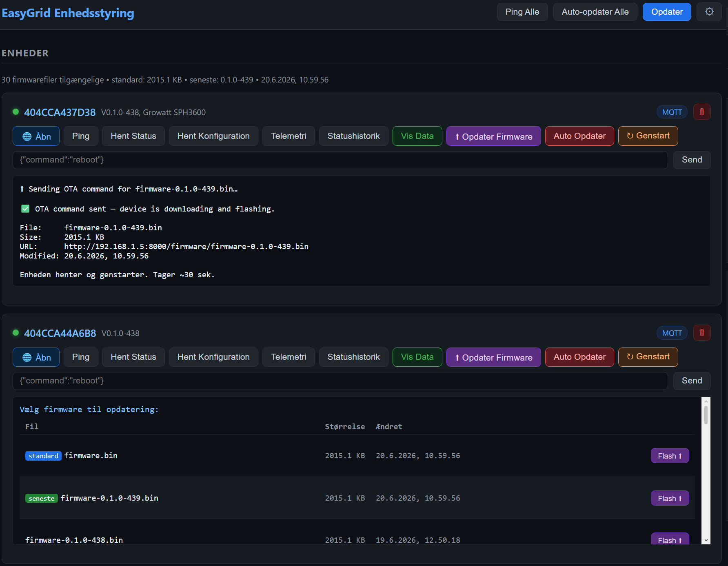Open device ID link 404CCA437D38
Viewport: 728px width, 566px height.
pyautogui.click(x=60, y=112)
